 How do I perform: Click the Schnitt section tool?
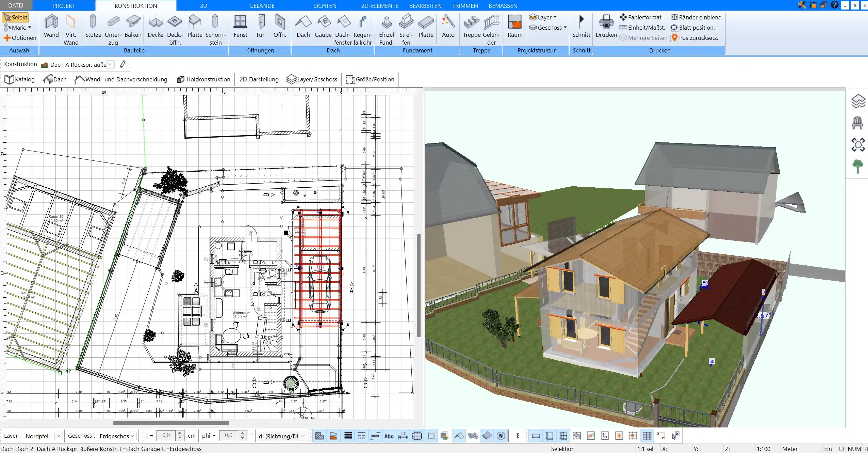[581, 26]
